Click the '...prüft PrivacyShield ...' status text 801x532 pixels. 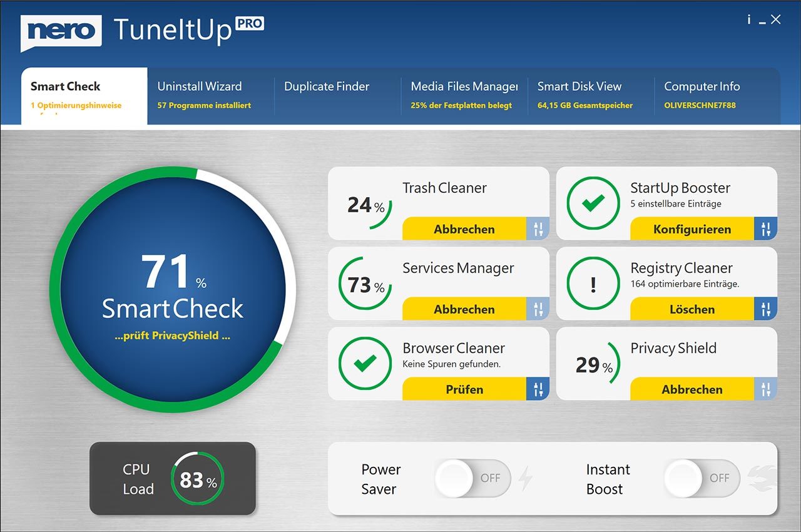pos(173,335)
